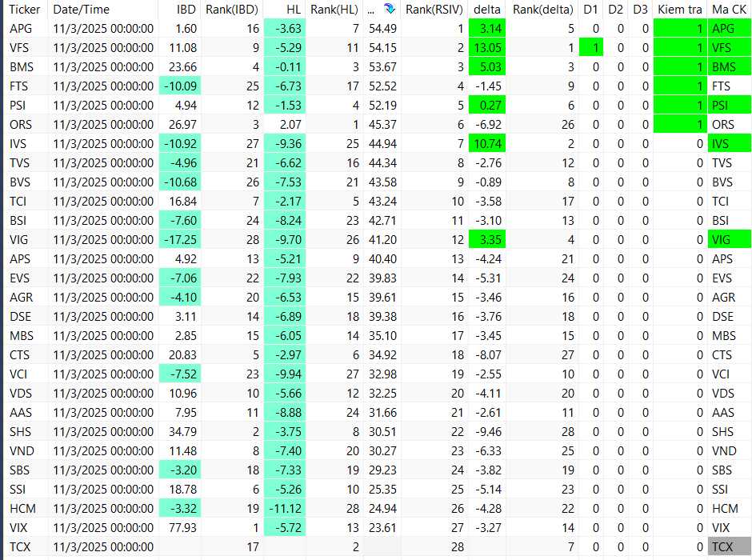Click the Kiem tra column header
The width and height of the screenshot is (752, 560).
click(x=679, y=9)
